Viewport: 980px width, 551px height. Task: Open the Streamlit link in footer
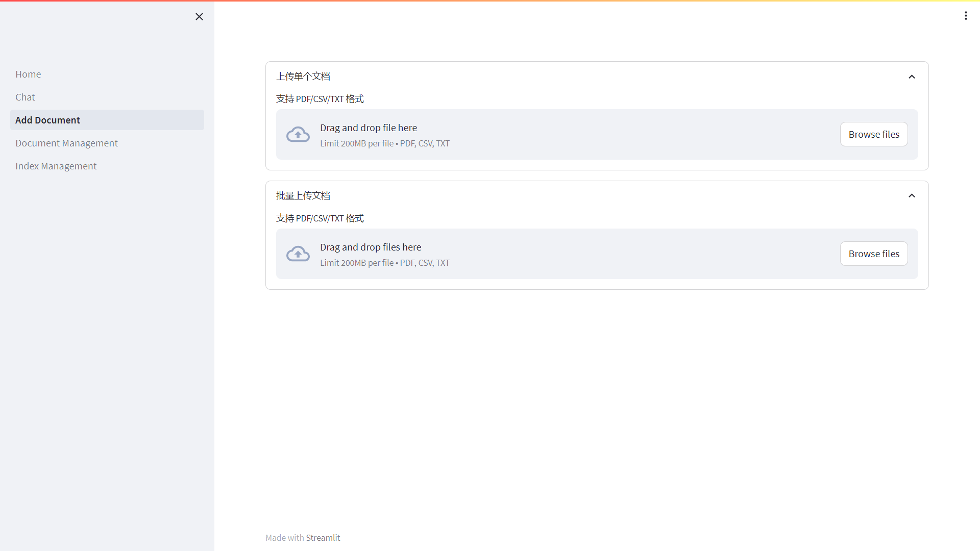click(x=323, y=538)
